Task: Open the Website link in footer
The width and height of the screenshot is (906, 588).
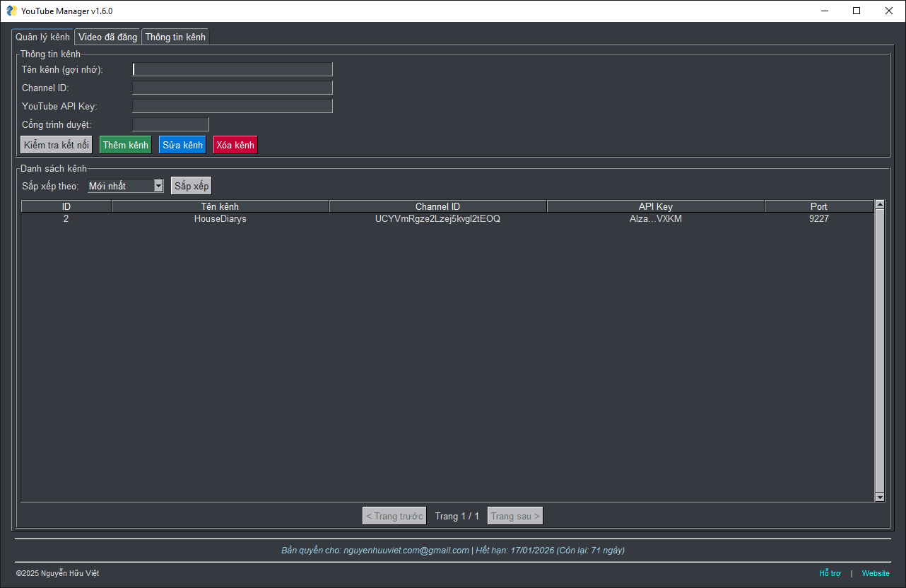Action: [876, 573]
